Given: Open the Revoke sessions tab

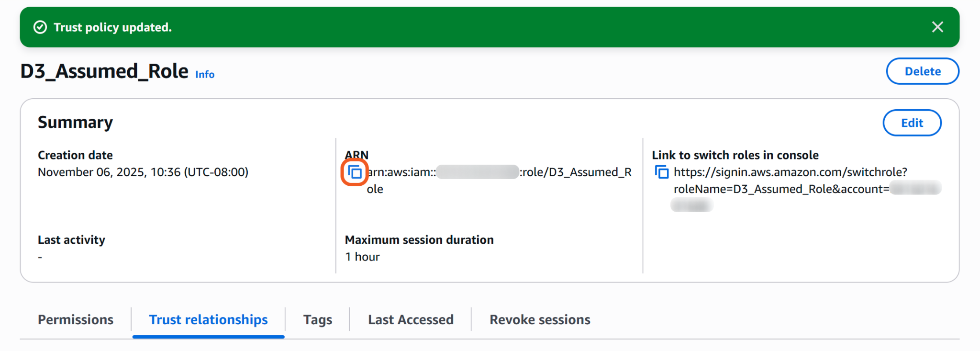Looking at the screenshot, I should click(540, 319).
